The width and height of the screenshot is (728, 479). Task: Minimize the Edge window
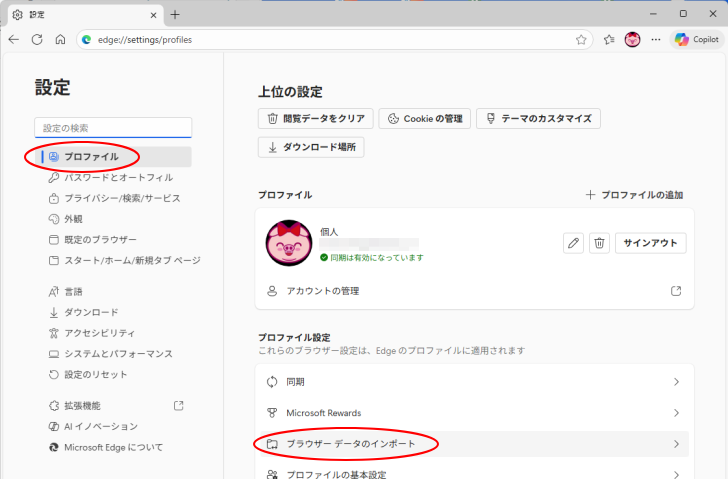(x=653, y=14)
